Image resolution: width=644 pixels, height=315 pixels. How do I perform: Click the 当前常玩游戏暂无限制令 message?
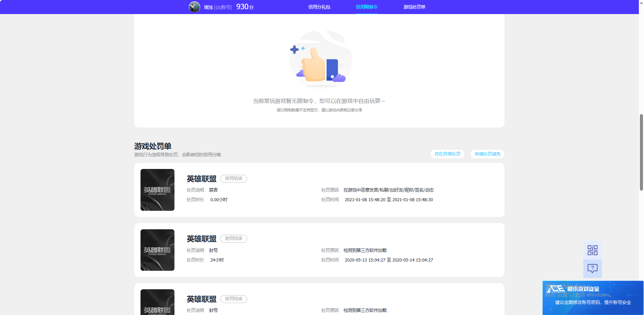[319, 101]
